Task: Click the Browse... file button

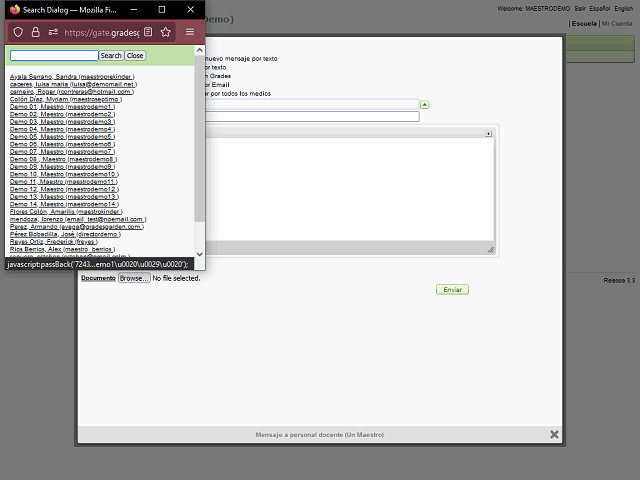Action: coord(134,278)
